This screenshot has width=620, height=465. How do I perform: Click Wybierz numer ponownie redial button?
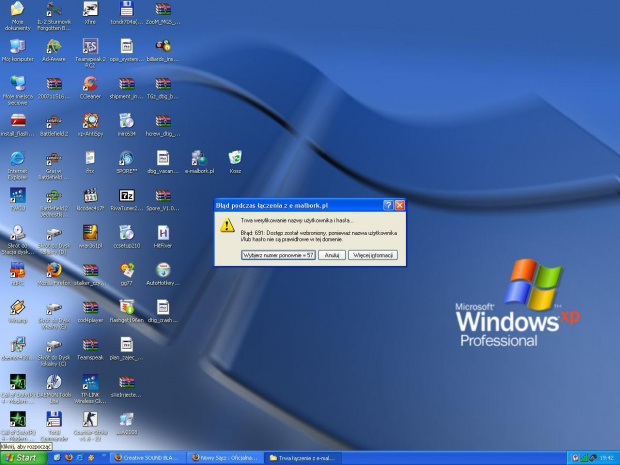278,255
